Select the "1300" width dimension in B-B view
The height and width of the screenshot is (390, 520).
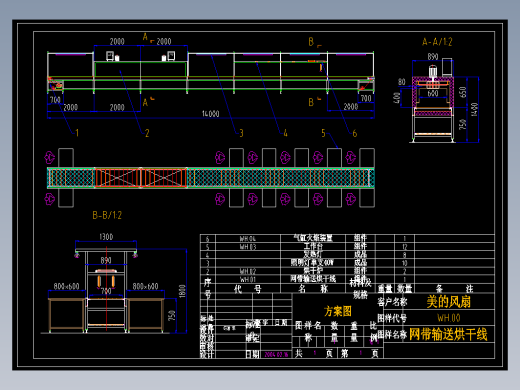(x=106, y=237)
